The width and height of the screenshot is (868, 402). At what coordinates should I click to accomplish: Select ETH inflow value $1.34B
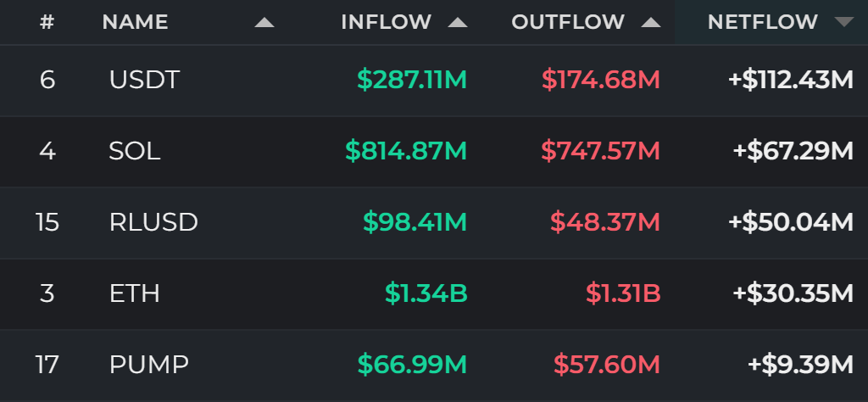pyautogui.click(x=426, y=293)
